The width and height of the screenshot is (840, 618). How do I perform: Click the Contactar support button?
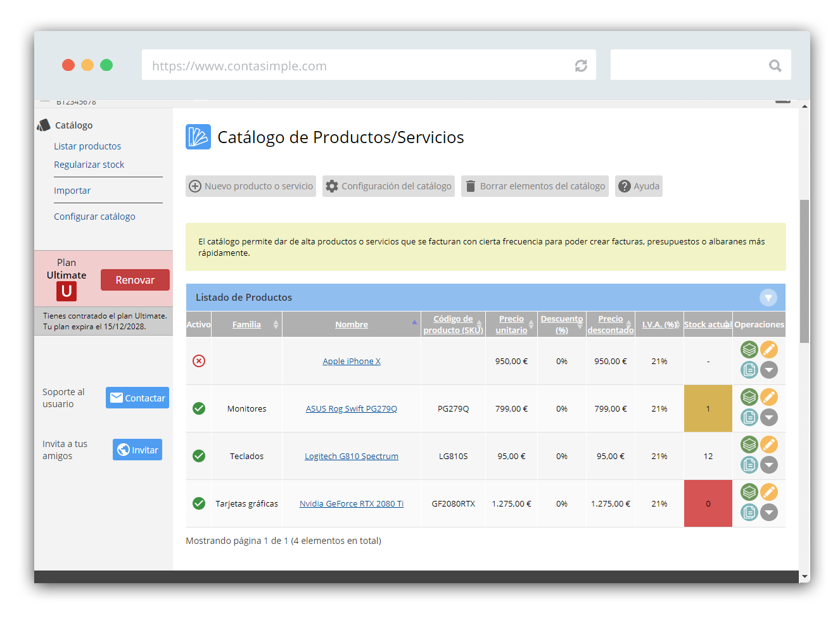[137, 398]
